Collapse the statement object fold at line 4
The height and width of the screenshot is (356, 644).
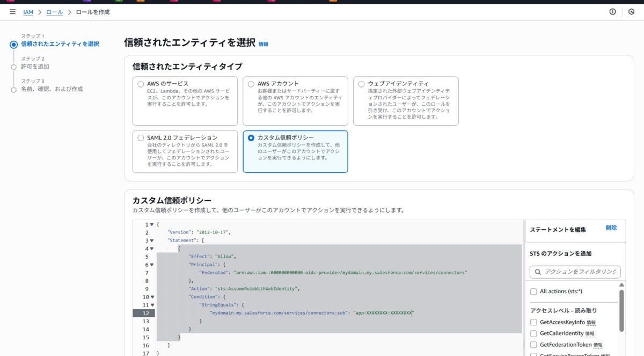pos(152,249)
